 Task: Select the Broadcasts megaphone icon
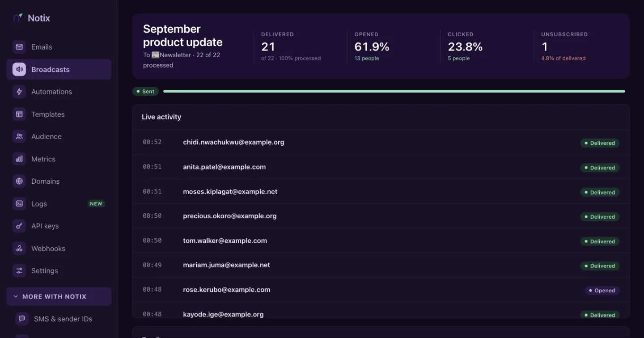pos(19,69)
